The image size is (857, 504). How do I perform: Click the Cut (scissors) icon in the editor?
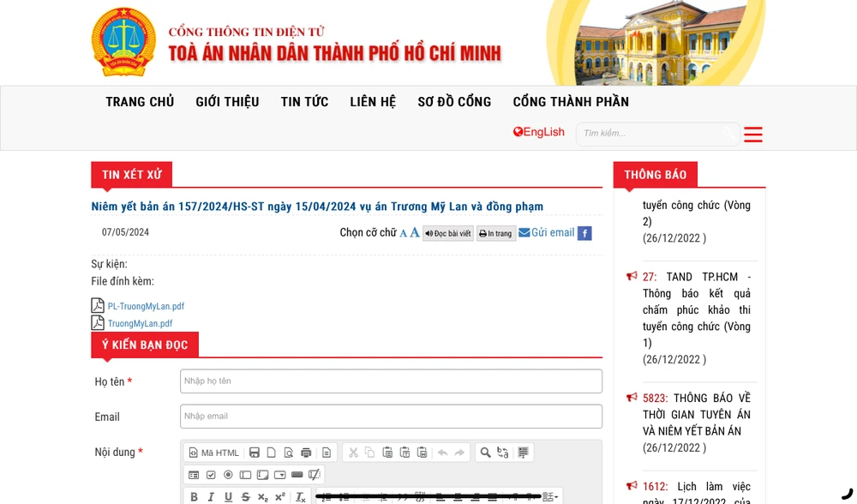pyautogui.click(x=352, y=453)
